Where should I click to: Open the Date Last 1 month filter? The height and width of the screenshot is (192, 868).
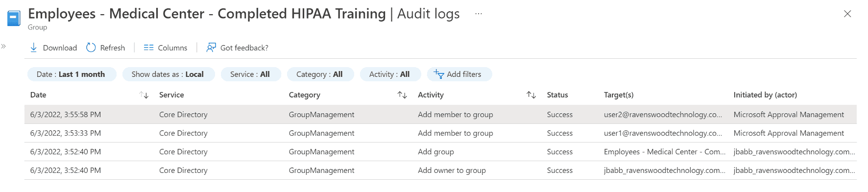(72, 74)
